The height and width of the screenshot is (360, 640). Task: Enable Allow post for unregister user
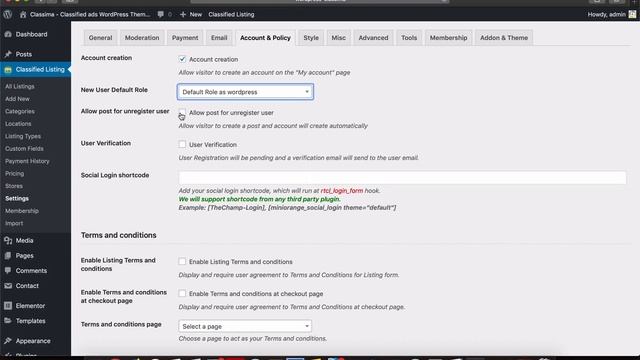[x=182, y=112]
